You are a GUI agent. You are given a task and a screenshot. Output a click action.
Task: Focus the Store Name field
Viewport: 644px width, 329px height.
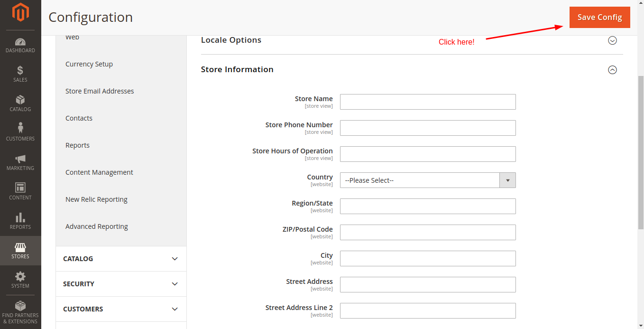(428, 102)
